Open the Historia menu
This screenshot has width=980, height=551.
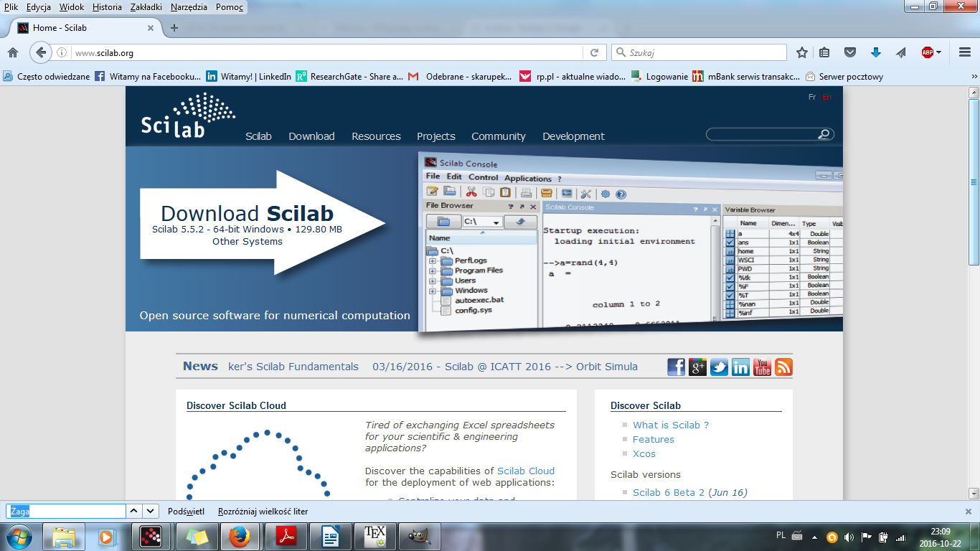tap(107, 7)
